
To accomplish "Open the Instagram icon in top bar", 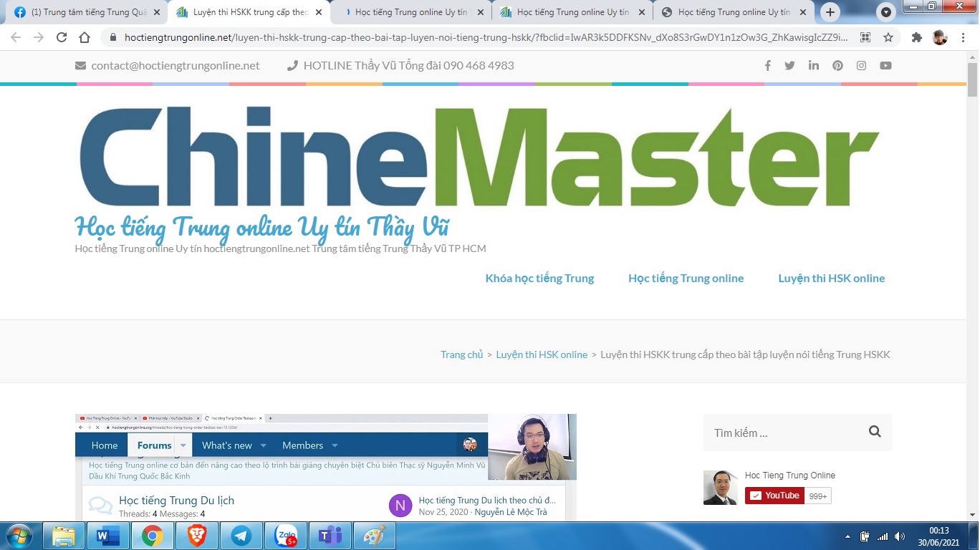I will pos(861,66).
